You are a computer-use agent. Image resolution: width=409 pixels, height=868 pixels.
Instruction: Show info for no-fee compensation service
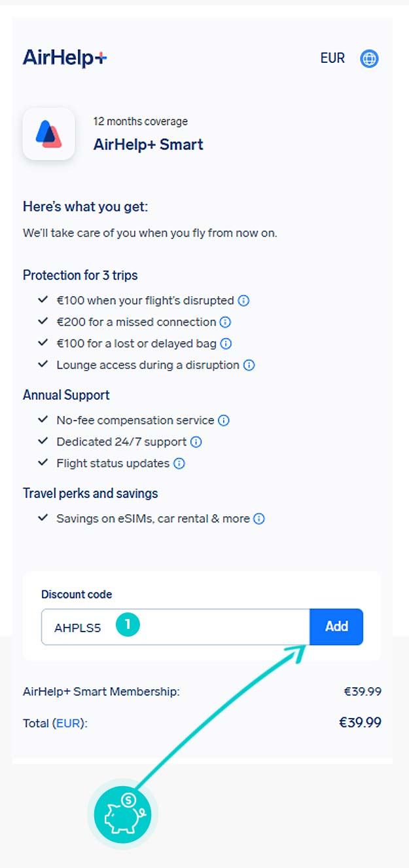[x=223, y=421]
